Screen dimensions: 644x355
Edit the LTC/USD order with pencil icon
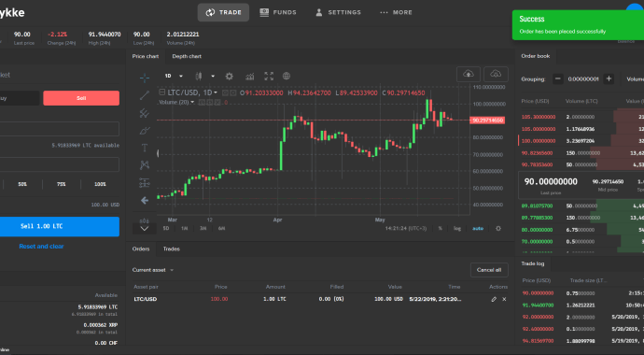point(494,299)
